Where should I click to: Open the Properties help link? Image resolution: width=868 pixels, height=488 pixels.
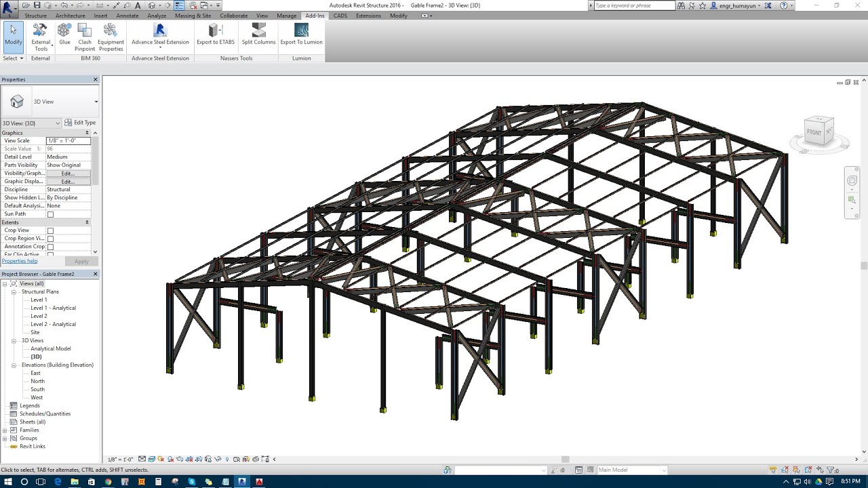point(20,260)
